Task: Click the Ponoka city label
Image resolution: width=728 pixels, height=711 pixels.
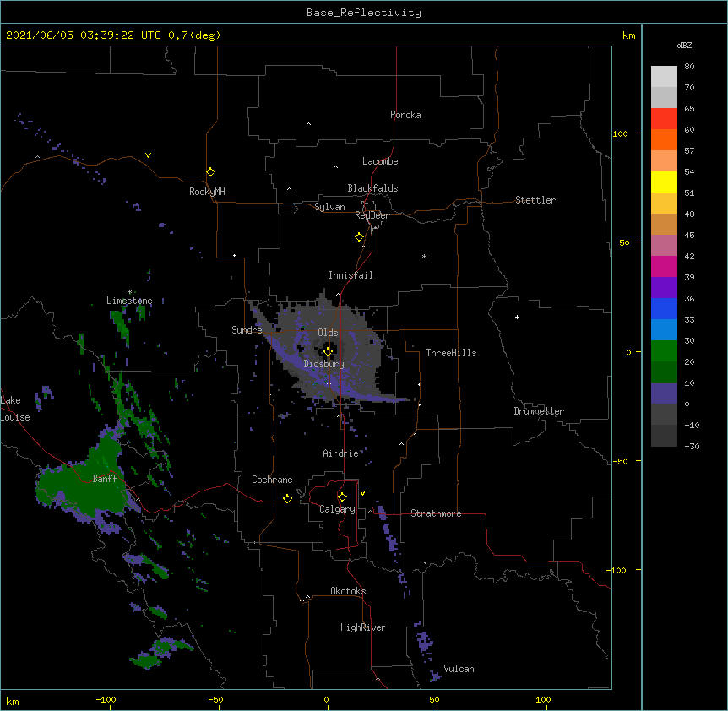Action: 405,115
